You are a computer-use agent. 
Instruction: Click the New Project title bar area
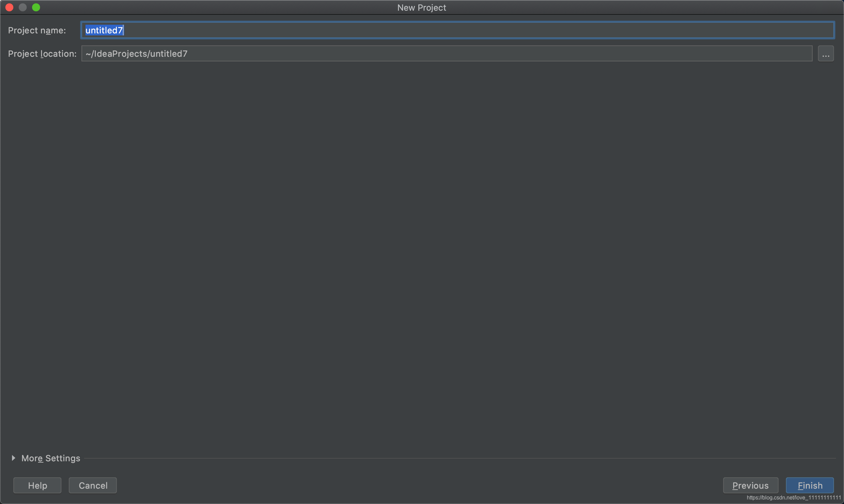pos(422,7)
